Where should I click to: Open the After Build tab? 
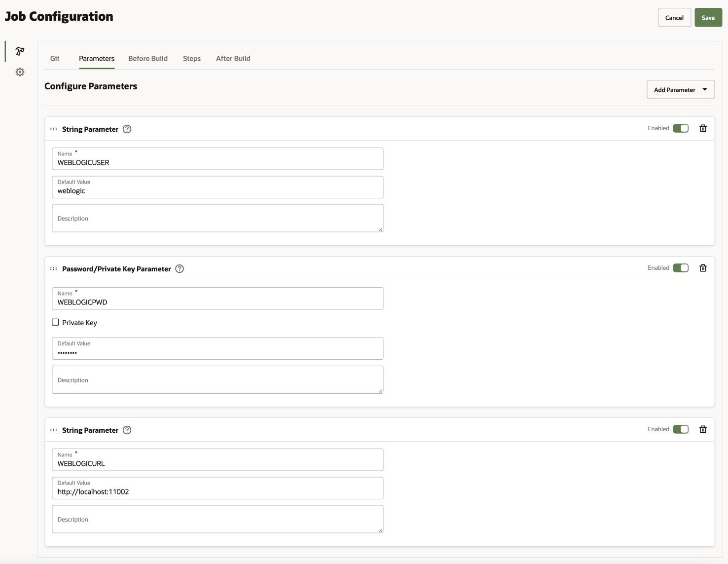[233, 58]
